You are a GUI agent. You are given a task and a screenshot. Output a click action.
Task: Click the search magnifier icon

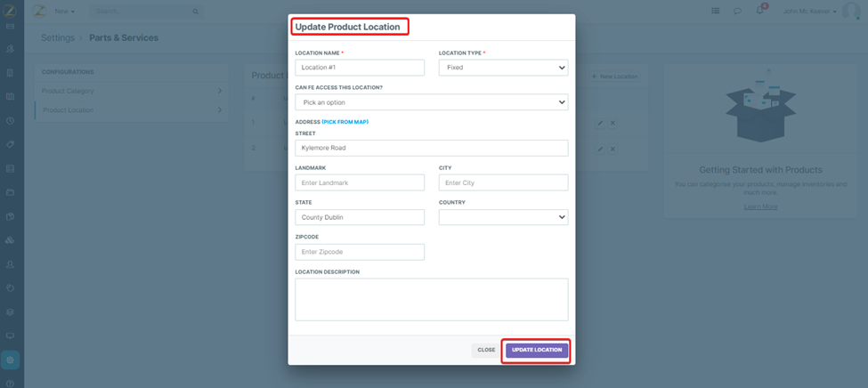coord(196,12)
